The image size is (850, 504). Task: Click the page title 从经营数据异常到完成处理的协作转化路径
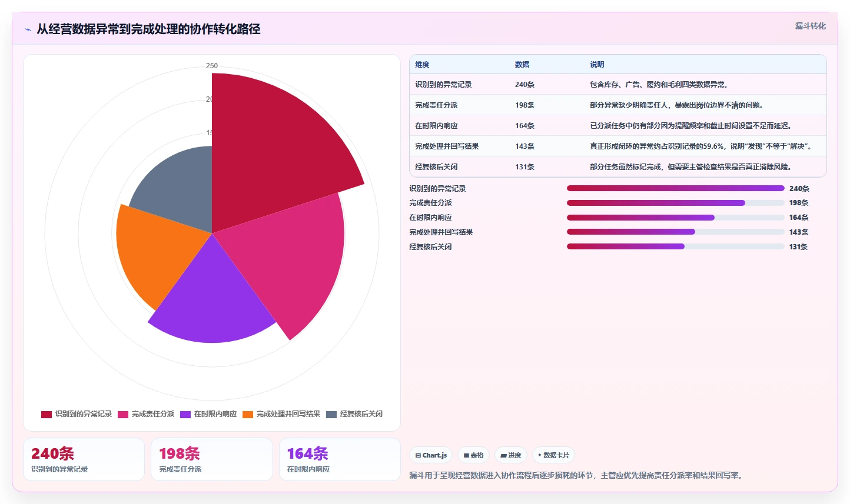[148, 29]
